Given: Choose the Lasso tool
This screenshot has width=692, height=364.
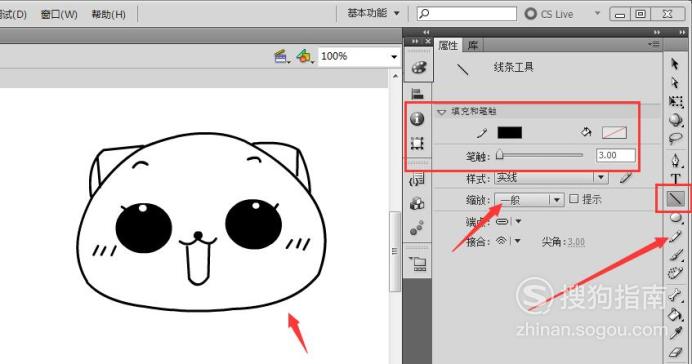Looking at the screenshot, I should [675, 139].
